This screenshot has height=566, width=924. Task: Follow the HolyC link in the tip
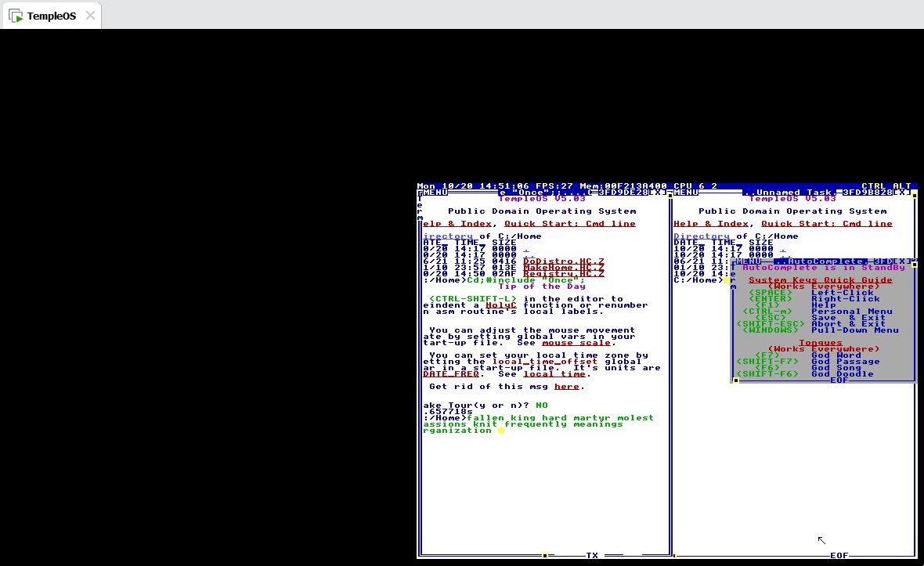coord(501,305)
